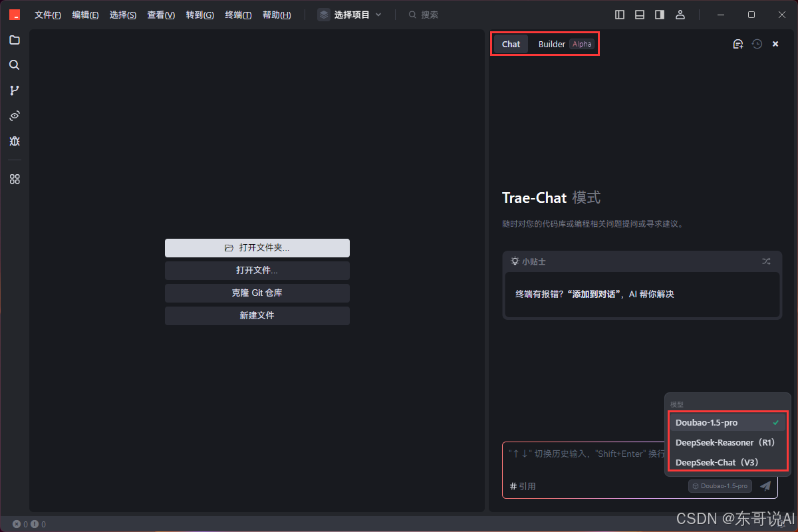
Task: Toggle the left sidebar layout icon
Action: coord(620,15)
